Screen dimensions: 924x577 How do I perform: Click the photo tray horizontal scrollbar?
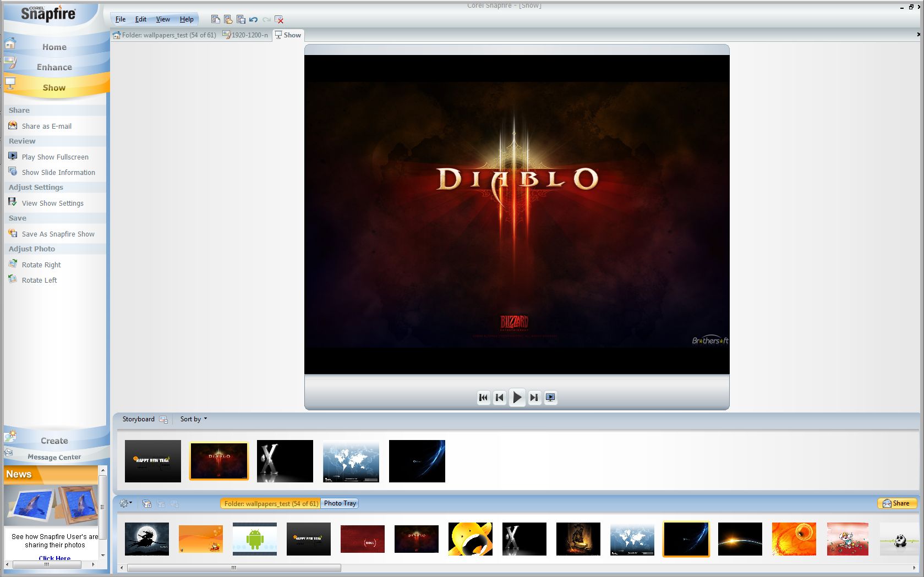click(x=234, y=568)
